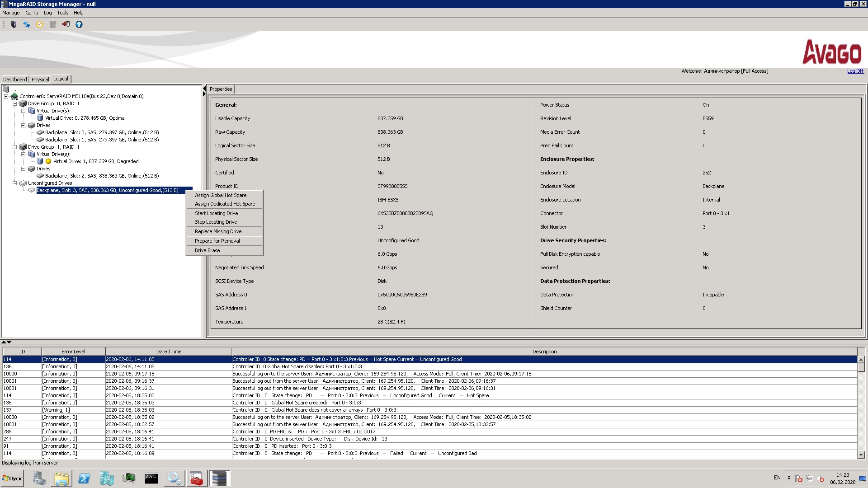868x488 pixels.
Task: Collapse Drives under Drive Group 0
Action: (x=23, y=125)
